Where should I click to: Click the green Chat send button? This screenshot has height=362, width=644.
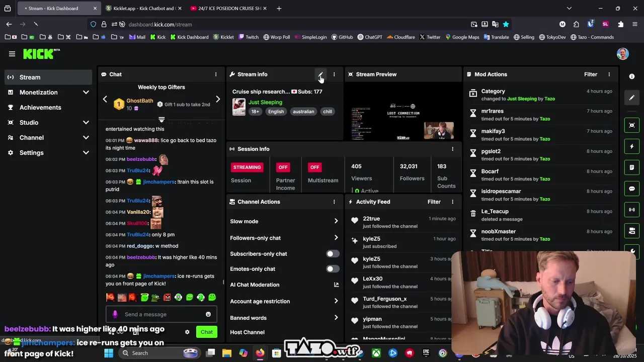207,332
